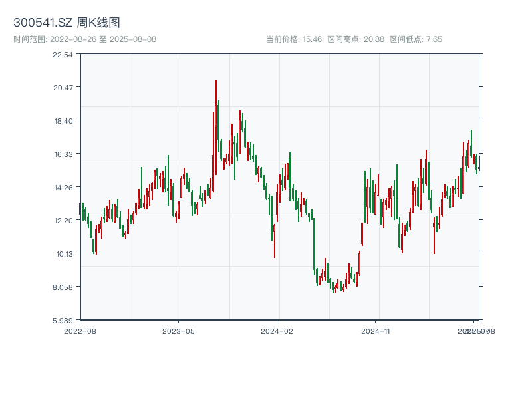Click the period high label 区间高点: 20.88

pos(356,39)
